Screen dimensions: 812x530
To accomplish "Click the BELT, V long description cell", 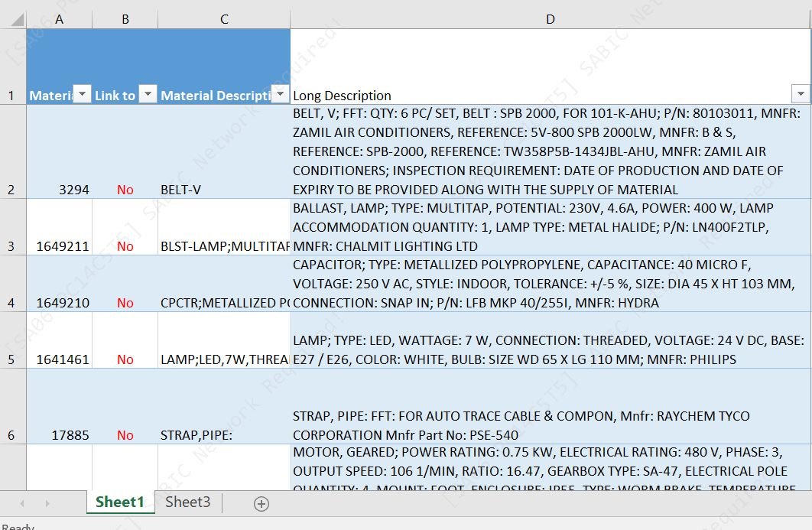I will pyautogui.click(x=550, y=151).
